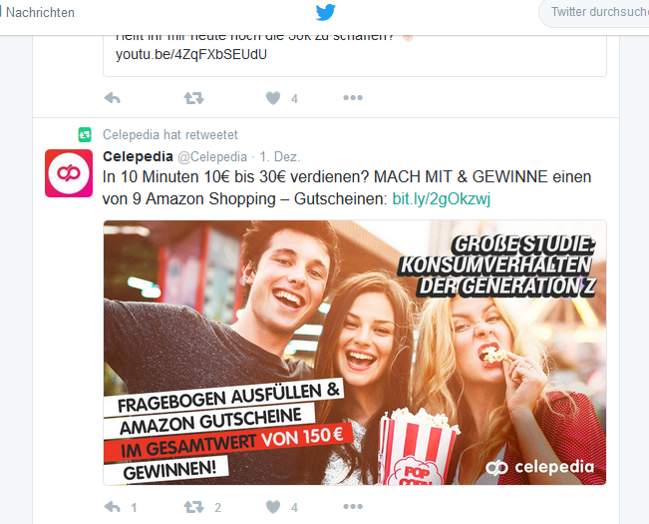
Task: Open the bit.ly/2gOkzwj link
Action: [441, 199]
